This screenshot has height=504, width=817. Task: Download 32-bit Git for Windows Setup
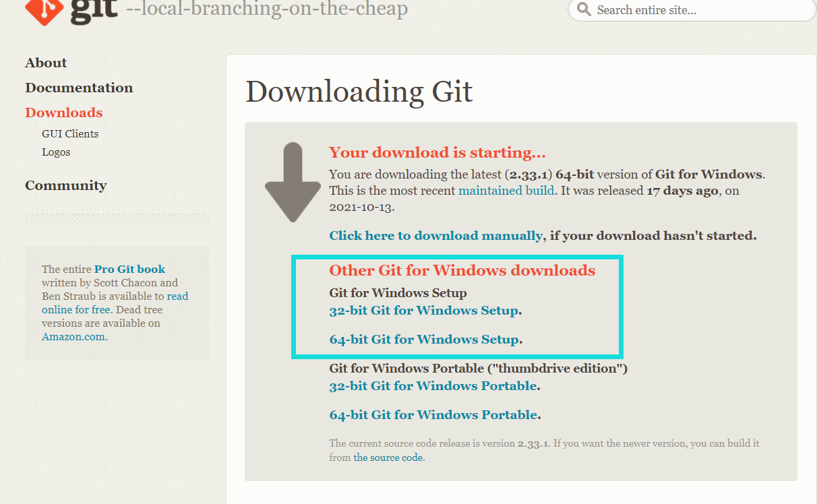point(424,311)
